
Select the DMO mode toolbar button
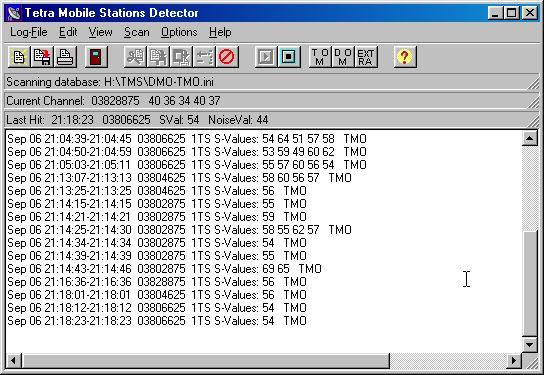pos(343,57)
